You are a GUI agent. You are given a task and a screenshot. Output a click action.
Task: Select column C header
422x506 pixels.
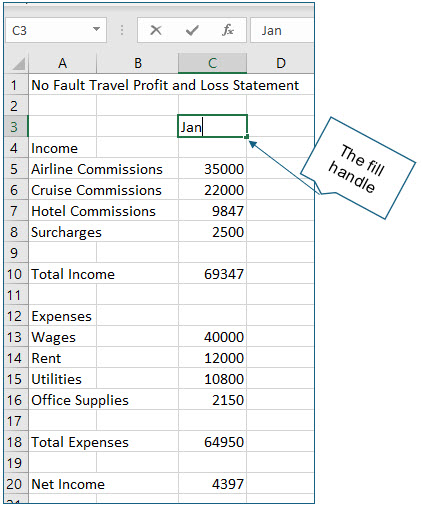pyautogui.click(x=213, y=63)
